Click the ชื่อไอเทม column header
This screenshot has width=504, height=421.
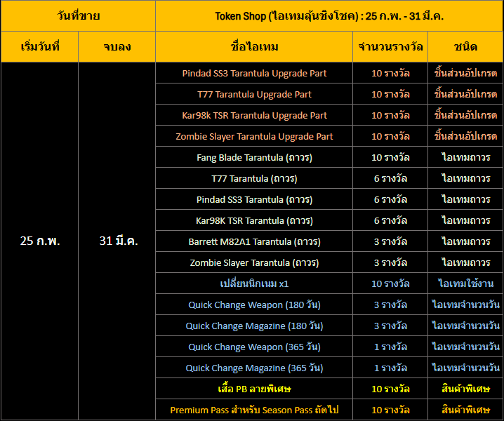pyautogui.click(x=254, y=47)
